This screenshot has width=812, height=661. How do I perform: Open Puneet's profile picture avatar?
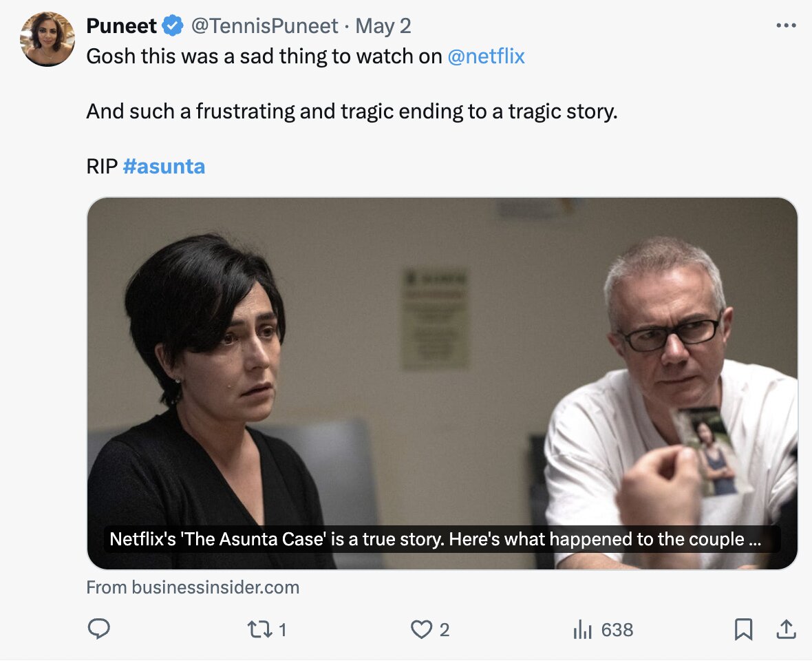pyautogui.click(x=47, y=39)
